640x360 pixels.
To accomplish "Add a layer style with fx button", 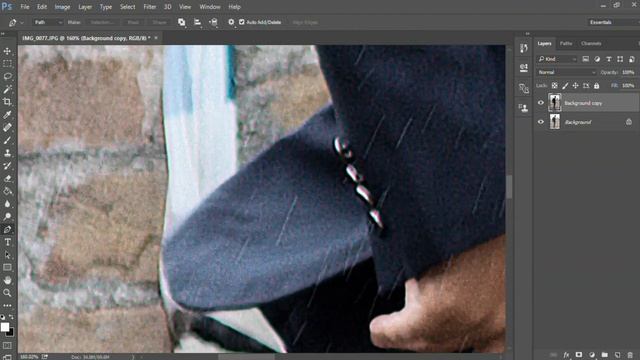I will 566,355.
